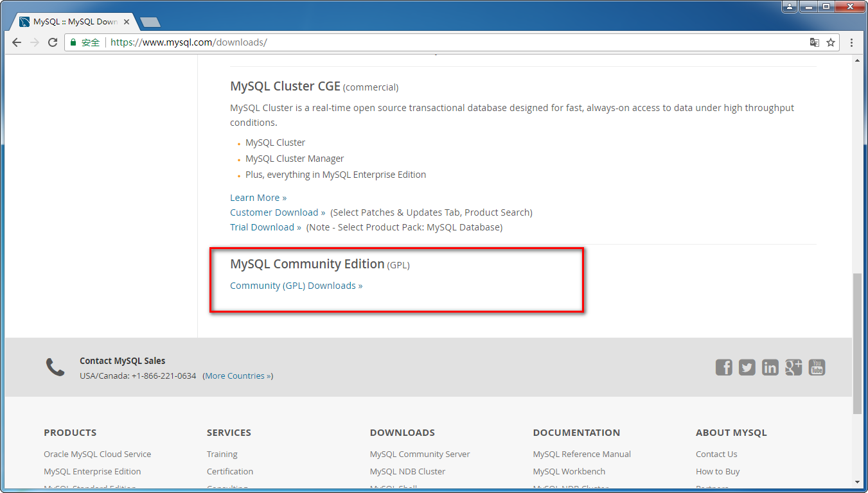Open MySQL's YouTube channel icon
The width and height of the screenshot is (868, 493).
pos(817,367)
